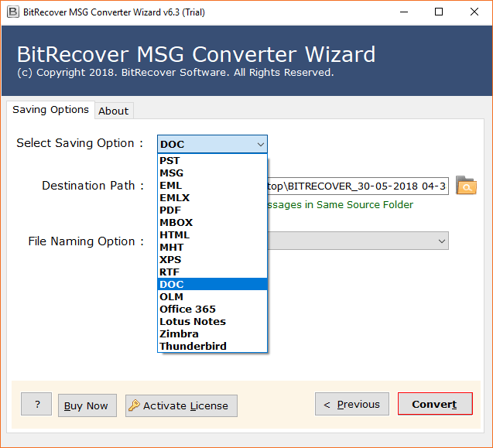Choose OLM from the list
Screen dimensions: 493x448
click(x=212, y=296)
